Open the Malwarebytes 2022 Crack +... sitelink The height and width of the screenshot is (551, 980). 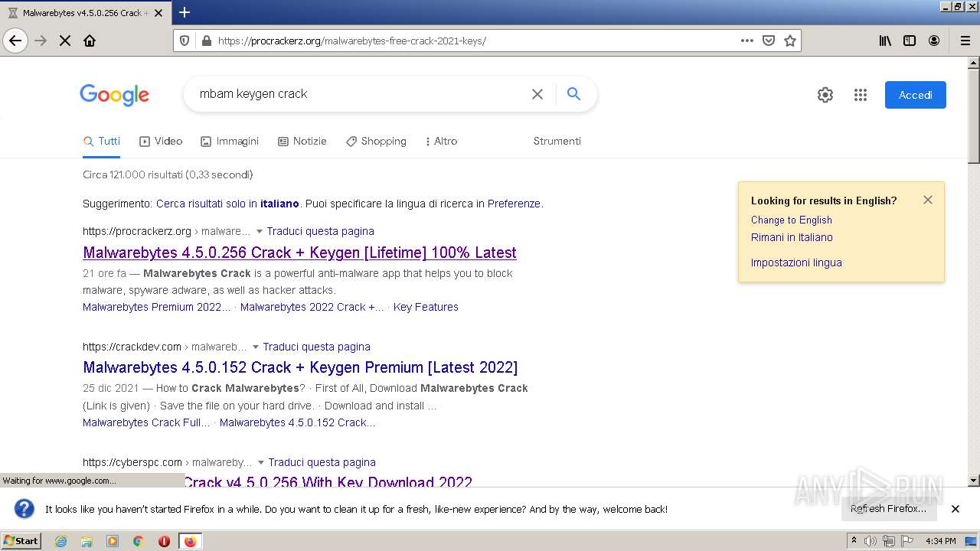[312, 307]
